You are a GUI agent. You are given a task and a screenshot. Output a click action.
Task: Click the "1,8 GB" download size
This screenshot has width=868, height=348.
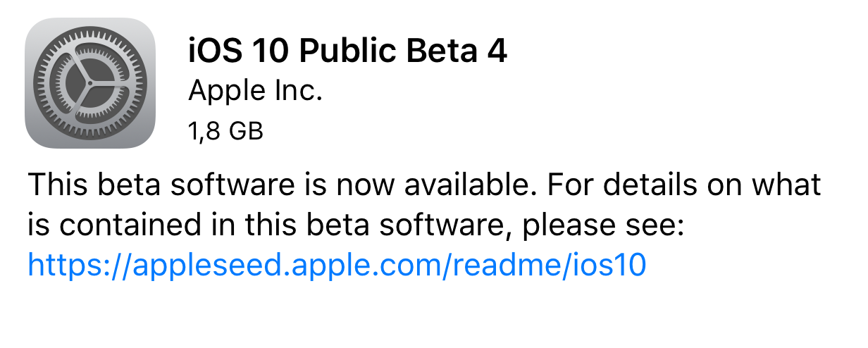pyautogui.click(x=225, y=130)
